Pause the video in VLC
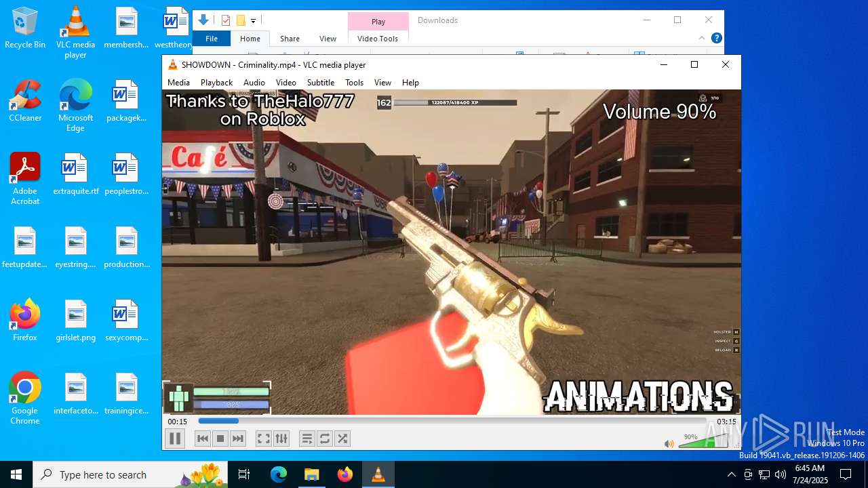The image size is (868, 488). pos(175,439)
